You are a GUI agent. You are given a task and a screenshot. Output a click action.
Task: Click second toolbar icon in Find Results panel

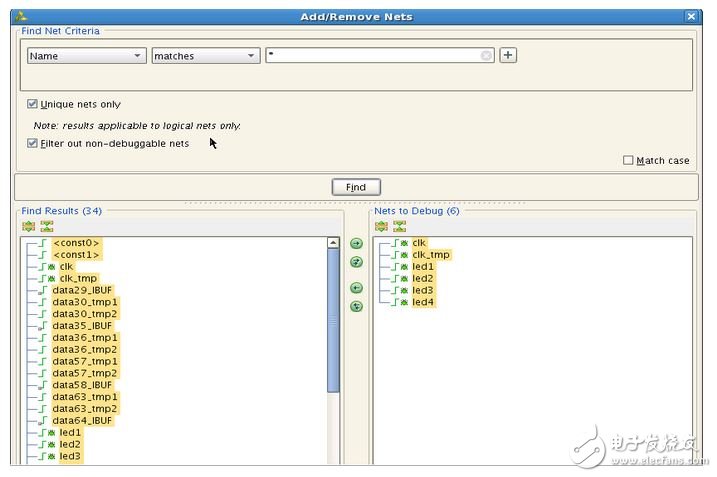click(46, 227)
